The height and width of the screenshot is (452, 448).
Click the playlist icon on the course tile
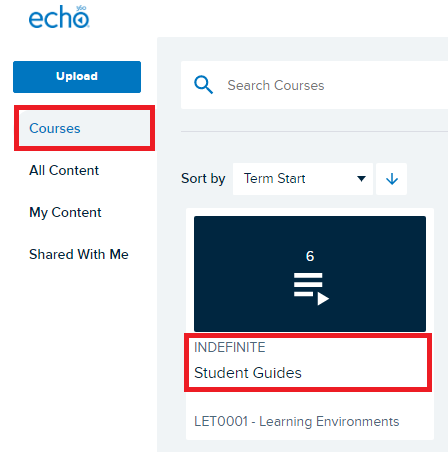point(311,289)
